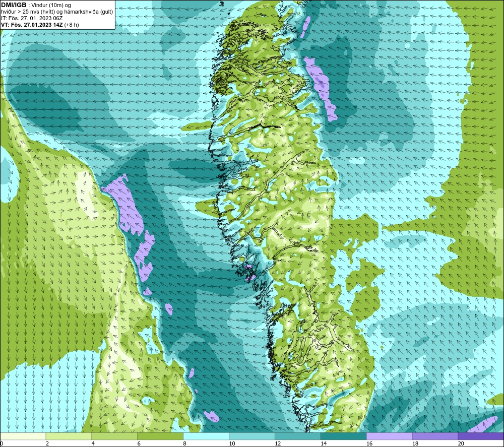
Task: Click the 2–4 m/s light green swatch
Action: (69, 436)
